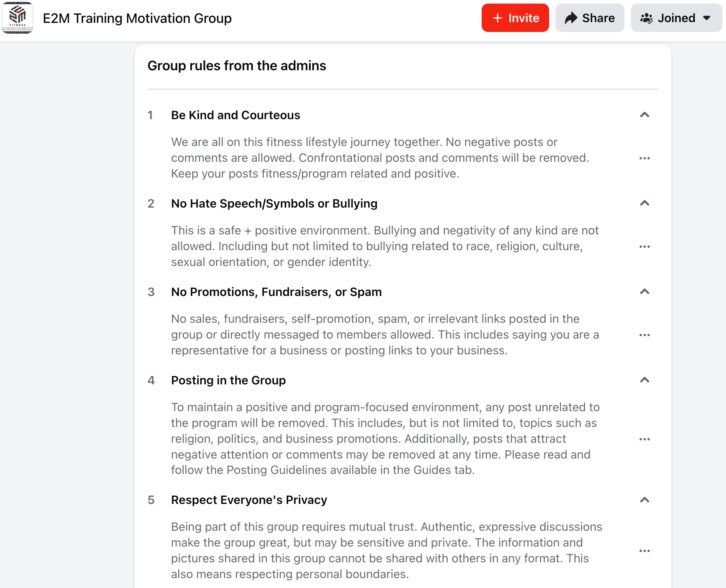Open more options for Posting rule
This screenshot has height=588, width=726.
[644, 439]
